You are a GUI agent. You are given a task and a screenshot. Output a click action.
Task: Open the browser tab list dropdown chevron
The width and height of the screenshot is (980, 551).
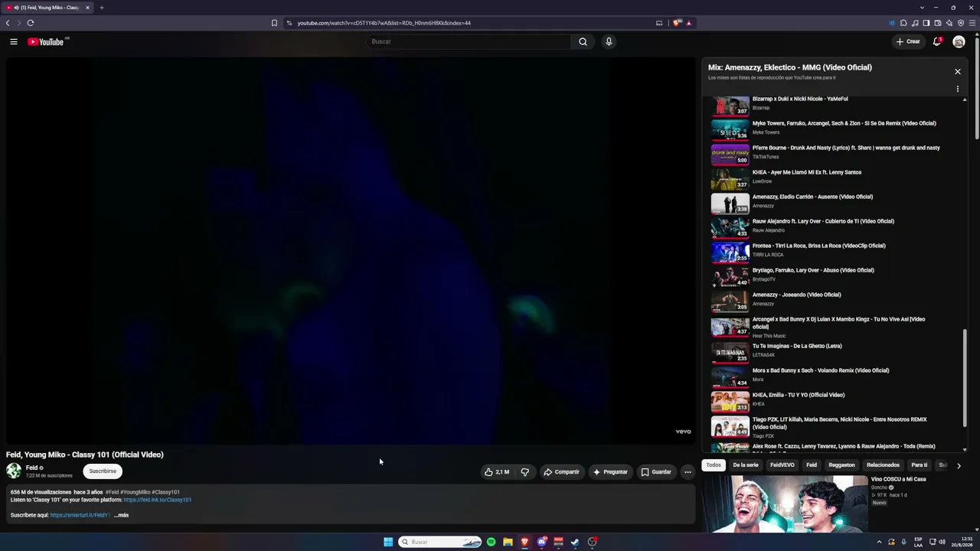(x=923, y=8)
